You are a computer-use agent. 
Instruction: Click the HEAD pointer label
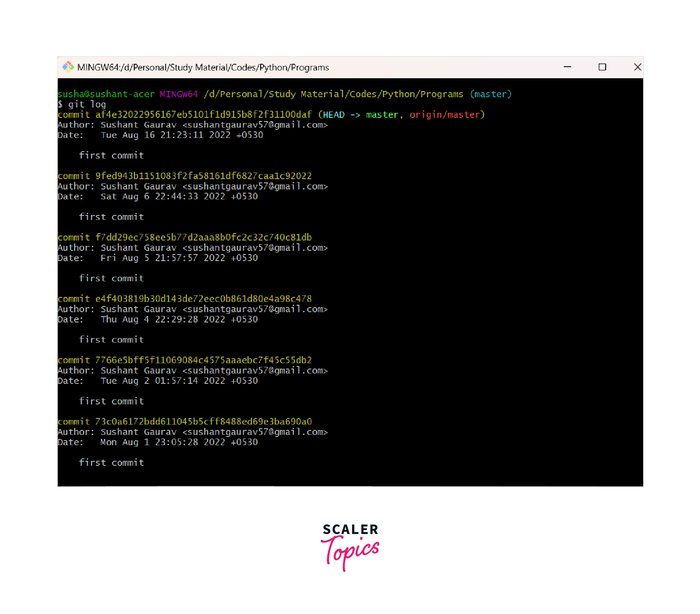[x=334, y=115]
